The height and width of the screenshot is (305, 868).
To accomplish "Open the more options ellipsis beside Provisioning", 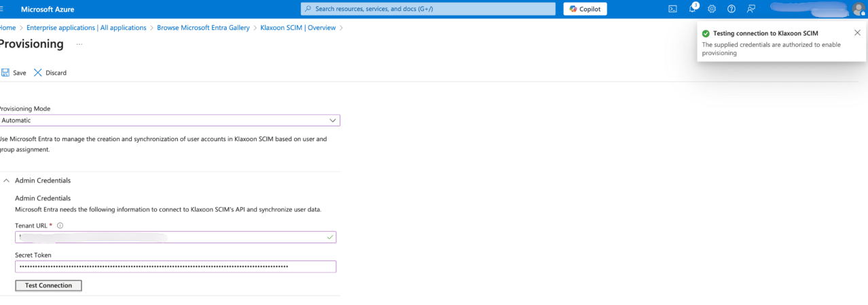I will click(79, 44).
